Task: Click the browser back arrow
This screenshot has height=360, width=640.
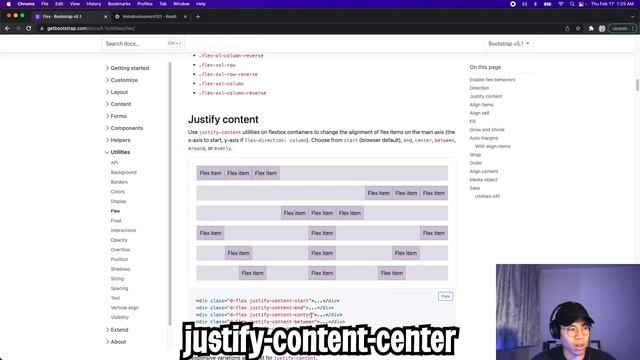Action: [x=7, y=29]
